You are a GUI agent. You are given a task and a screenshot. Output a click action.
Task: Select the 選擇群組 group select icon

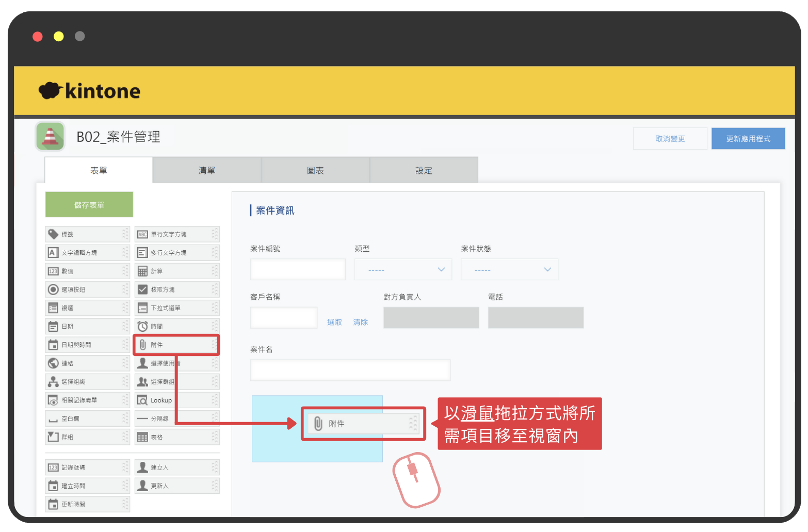(142, 382)
